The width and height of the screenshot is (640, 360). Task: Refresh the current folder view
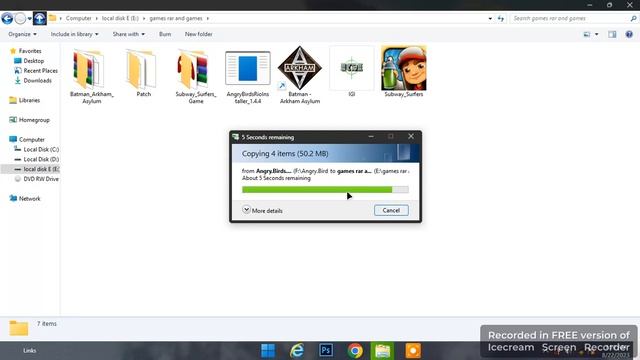(x=501, y=18)
